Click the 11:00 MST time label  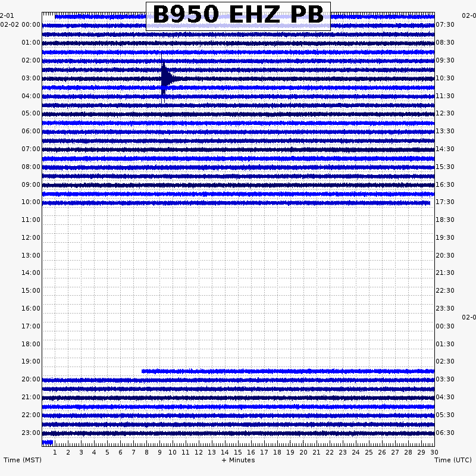(x=31, y=220)
